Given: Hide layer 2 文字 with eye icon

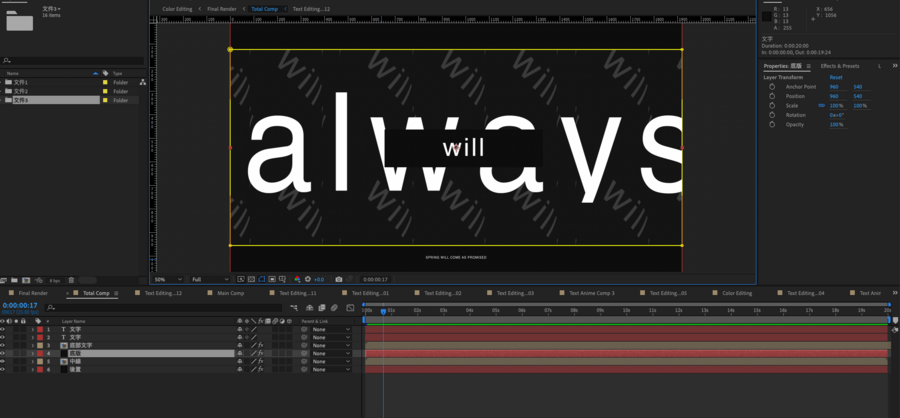Looking at the screenshot, I should [x=2, y=337].
